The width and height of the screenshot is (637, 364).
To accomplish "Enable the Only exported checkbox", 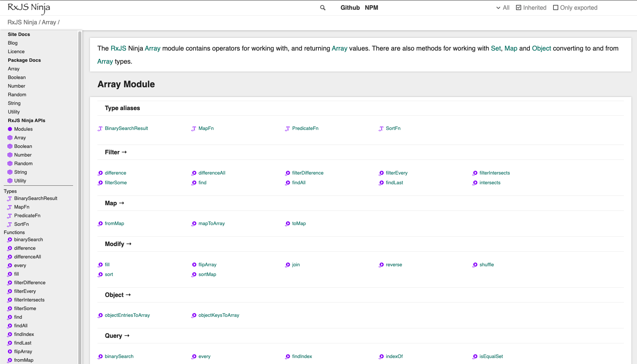I will point(556,7).
